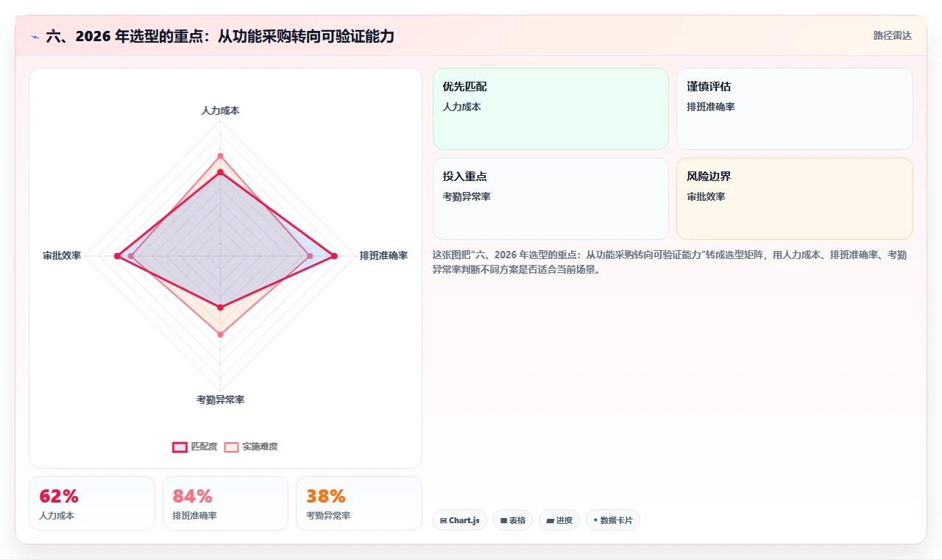942x560 pixels.
Task: Click the 数据卡片 tag chip
Action: click(x=613, y=520)
